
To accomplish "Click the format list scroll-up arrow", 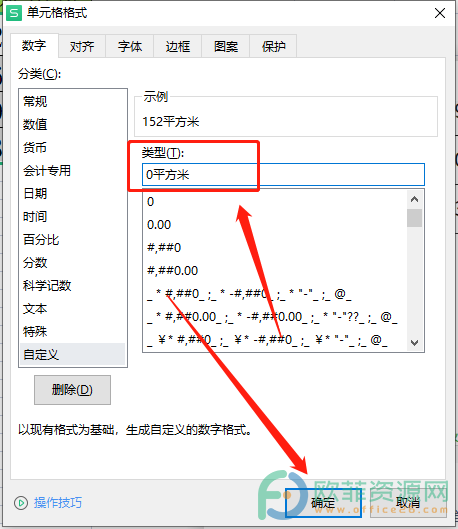I will tap(414, 199).
